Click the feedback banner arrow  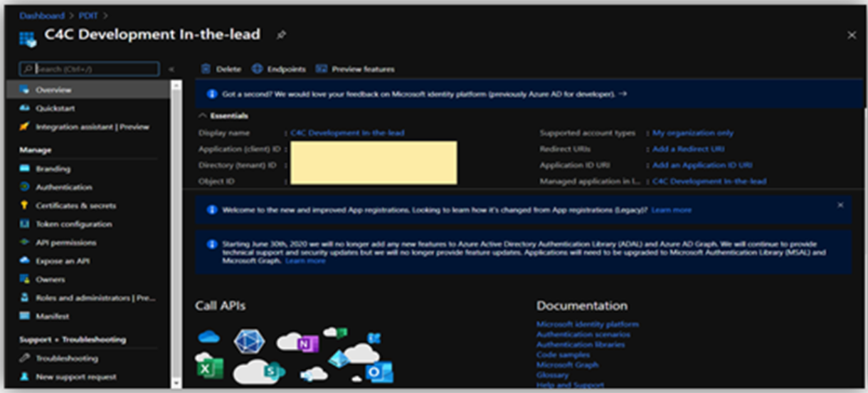(623, 94)
